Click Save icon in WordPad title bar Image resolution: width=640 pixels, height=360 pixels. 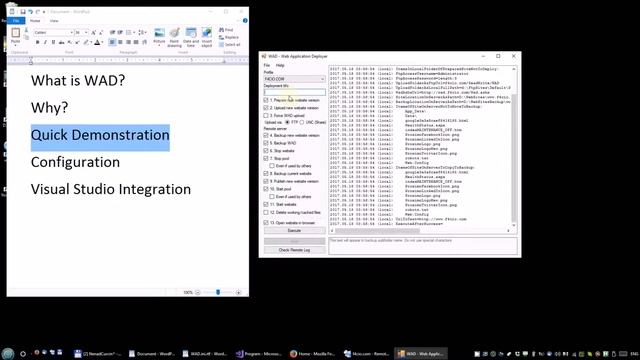click(x=23, y=12)
